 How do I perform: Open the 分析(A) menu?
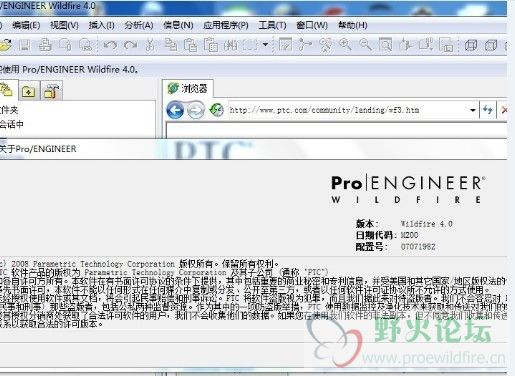coord(139,25)
